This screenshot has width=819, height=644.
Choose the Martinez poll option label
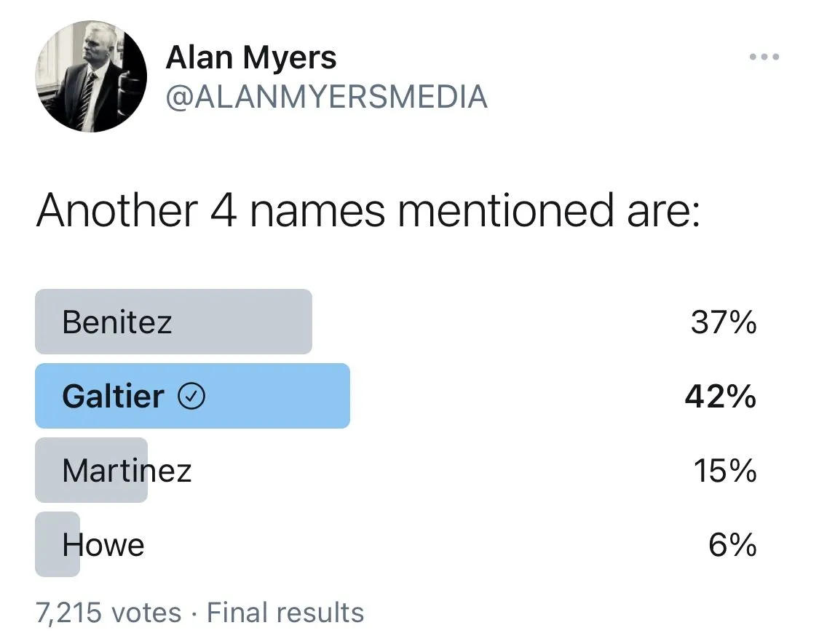(x=127, y=471)
